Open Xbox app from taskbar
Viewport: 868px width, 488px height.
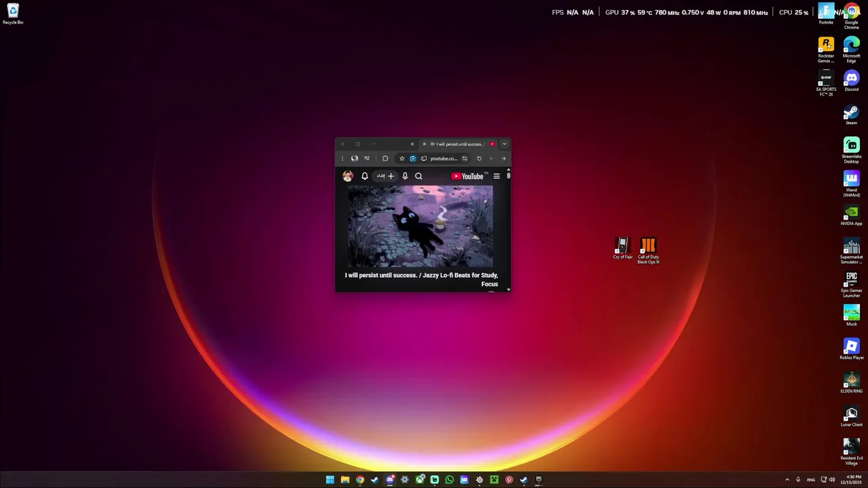click(x=420, y=480)
